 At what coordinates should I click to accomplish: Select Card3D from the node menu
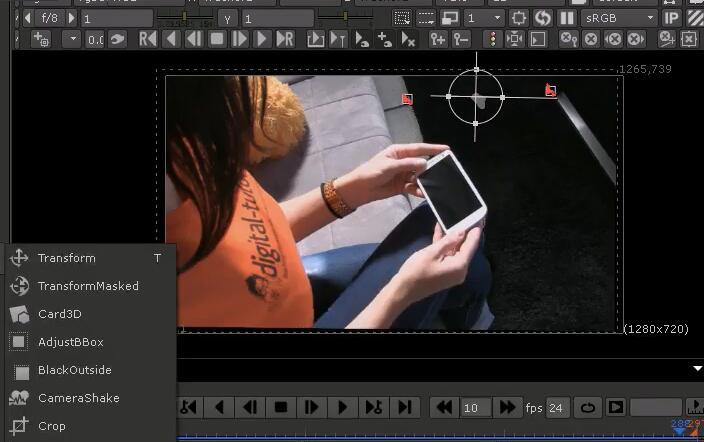[90, 314]
